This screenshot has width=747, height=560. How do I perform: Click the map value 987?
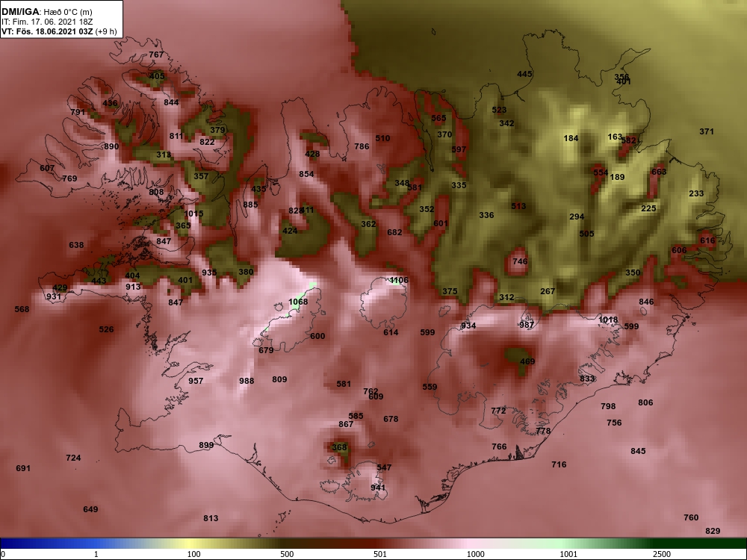(x=527, y=326)
